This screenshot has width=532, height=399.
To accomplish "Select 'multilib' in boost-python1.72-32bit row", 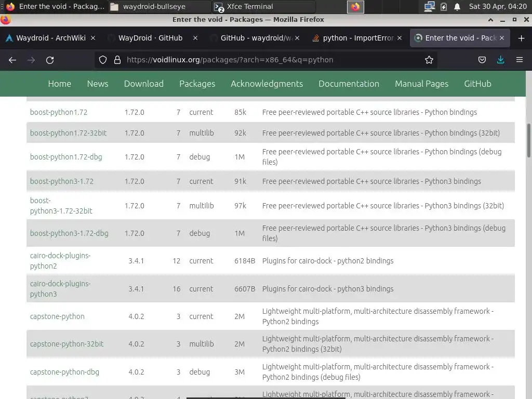I will tap(202, 133).
